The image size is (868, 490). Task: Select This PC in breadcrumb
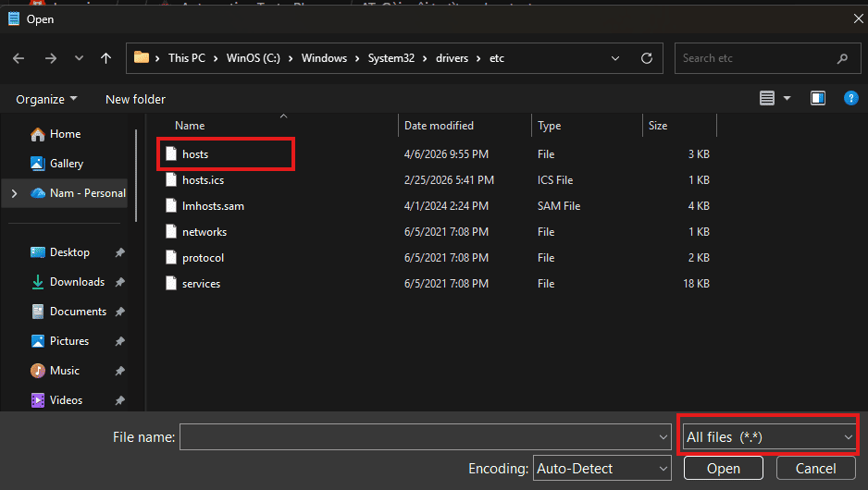(x=187, y=58)
